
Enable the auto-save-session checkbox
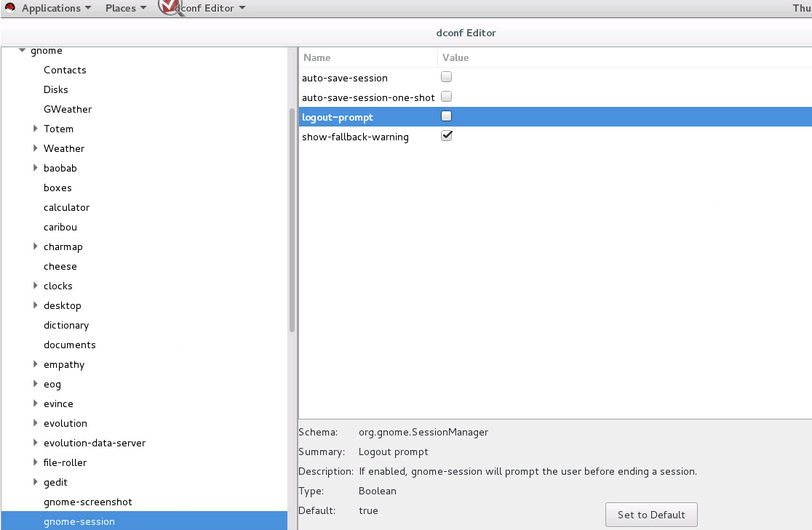[x=446, y=76]
